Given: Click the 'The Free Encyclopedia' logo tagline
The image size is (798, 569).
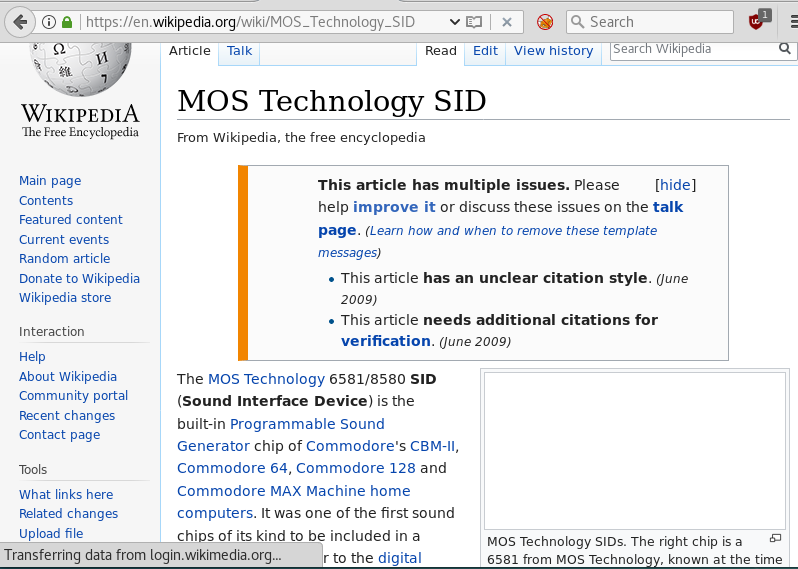Looking at the screenshot, I should 80,132.
